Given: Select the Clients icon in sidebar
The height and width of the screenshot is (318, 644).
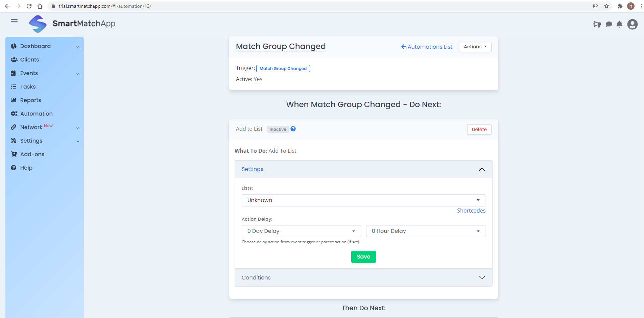Looking at the screenshot, I should [14, 59].
